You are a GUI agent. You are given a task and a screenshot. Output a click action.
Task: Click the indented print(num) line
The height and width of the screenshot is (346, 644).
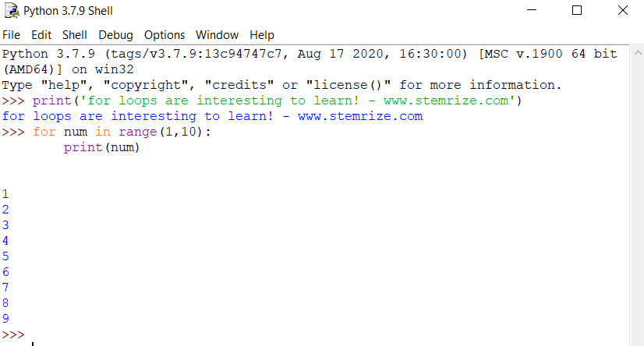101,147
